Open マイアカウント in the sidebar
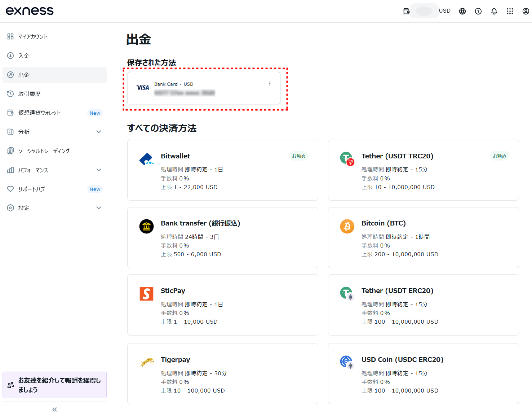The height and width of the screenshot is (416, 532). (54, 36)
